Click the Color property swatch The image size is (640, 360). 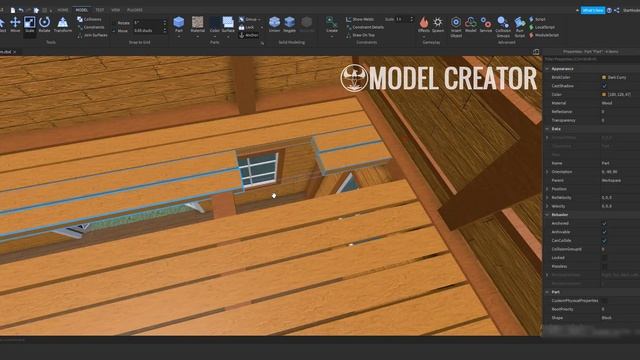coord(604,94)
